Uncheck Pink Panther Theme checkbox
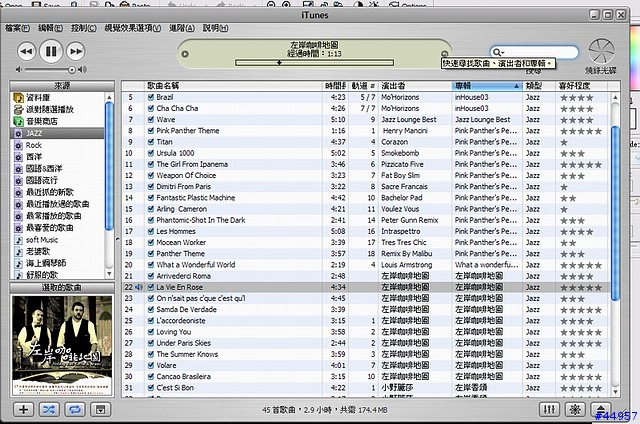This screenshot has width=640, height=424. 151,131
